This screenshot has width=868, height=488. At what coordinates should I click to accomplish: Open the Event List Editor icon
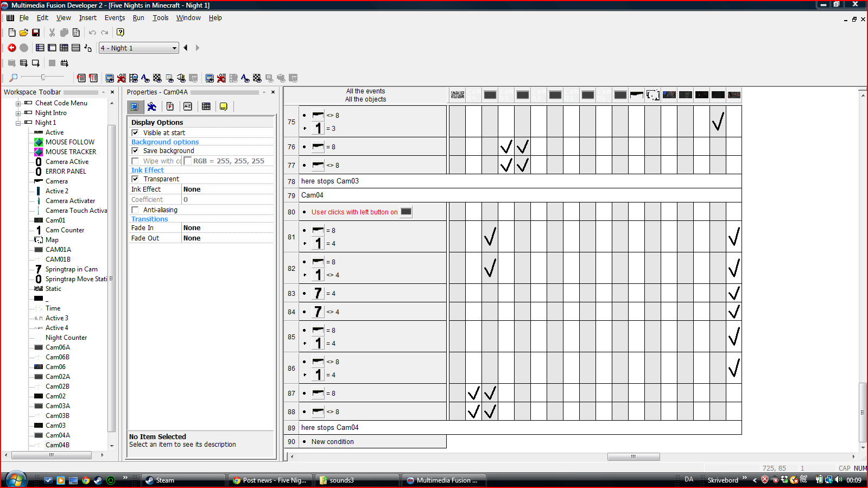pyautogui.click(x=76, y=48)
